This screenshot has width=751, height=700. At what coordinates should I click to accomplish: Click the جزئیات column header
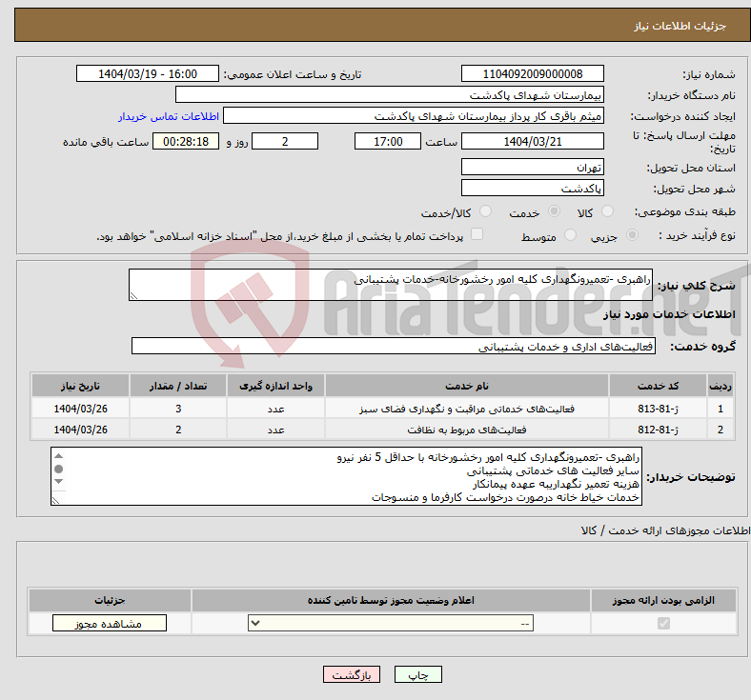tap(110, 600)
